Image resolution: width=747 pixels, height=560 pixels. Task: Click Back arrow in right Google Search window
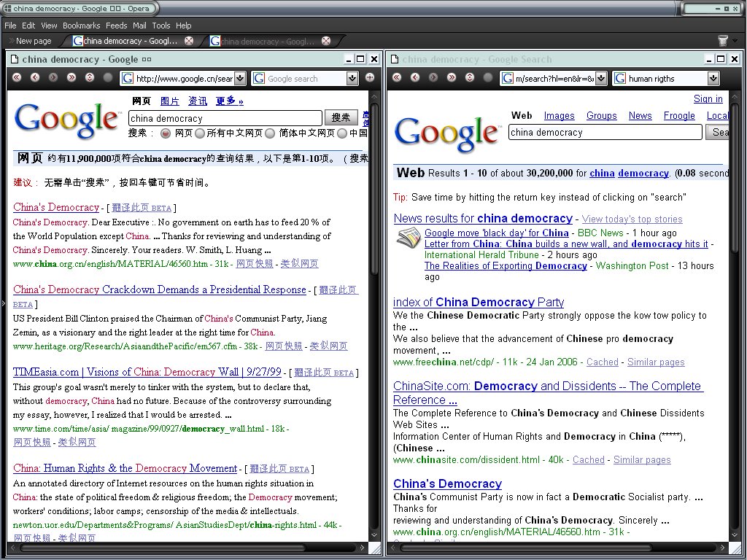pyautogui.click(x=415, y=77)
